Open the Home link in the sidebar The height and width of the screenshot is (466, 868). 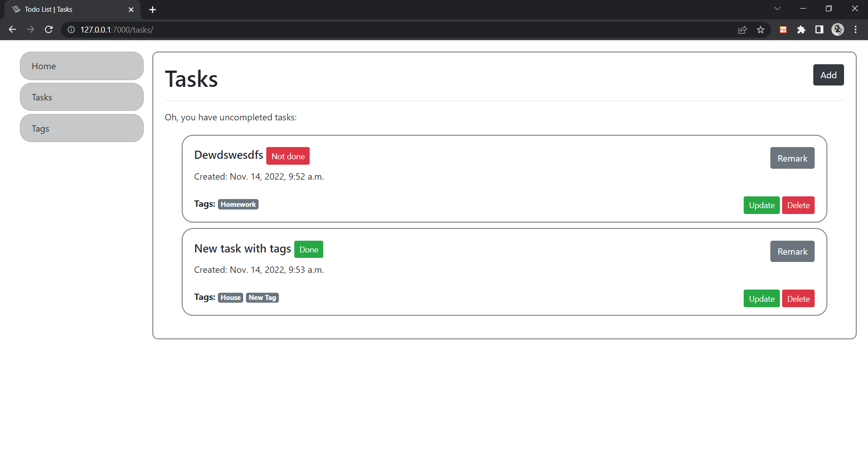click(x=81, y=66)
